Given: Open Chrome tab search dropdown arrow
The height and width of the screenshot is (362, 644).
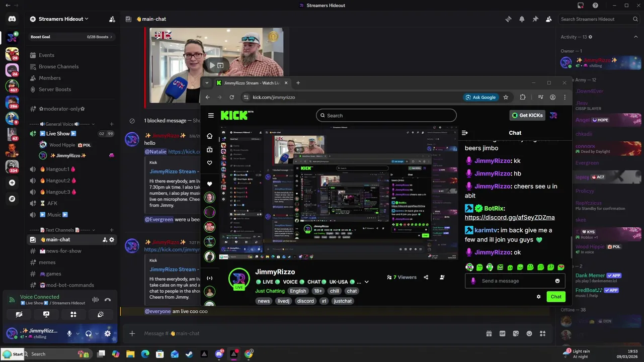Looking at the screenshot, I should tap(206, 83).
